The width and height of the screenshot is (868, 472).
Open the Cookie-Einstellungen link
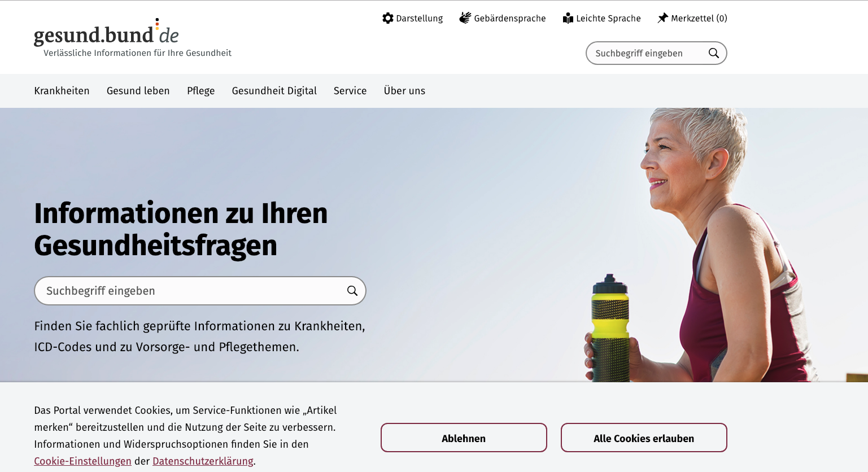(82, 461)
